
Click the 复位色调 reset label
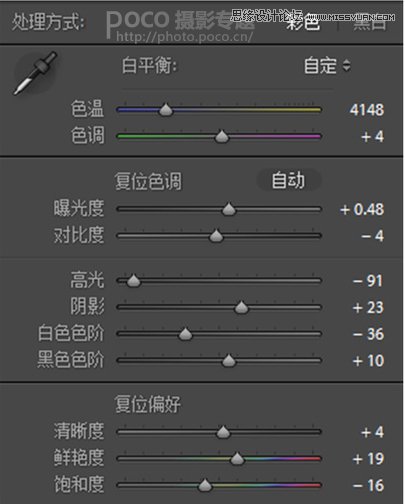[148, 181]
